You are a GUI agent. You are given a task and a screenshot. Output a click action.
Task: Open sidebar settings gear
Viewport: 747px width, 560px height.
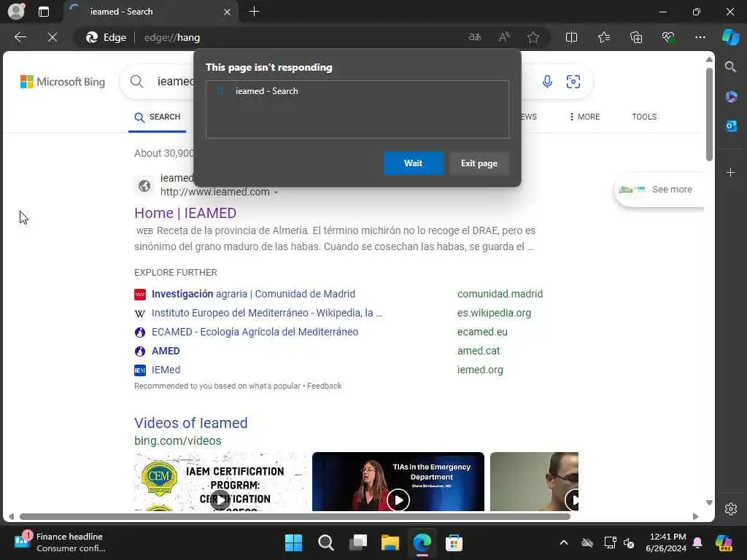[x=731, y=509]
